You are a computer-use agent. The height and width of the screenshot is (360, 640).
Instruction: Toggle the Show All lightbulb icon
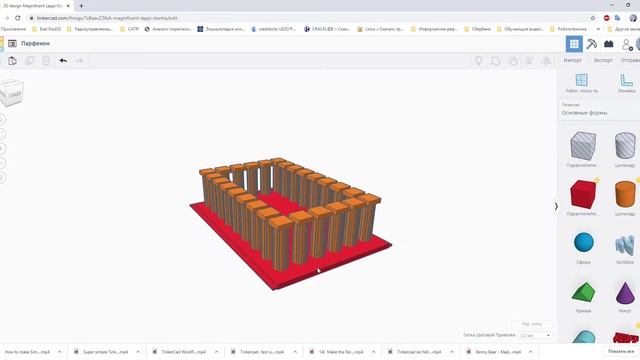(x=478, y=61)
